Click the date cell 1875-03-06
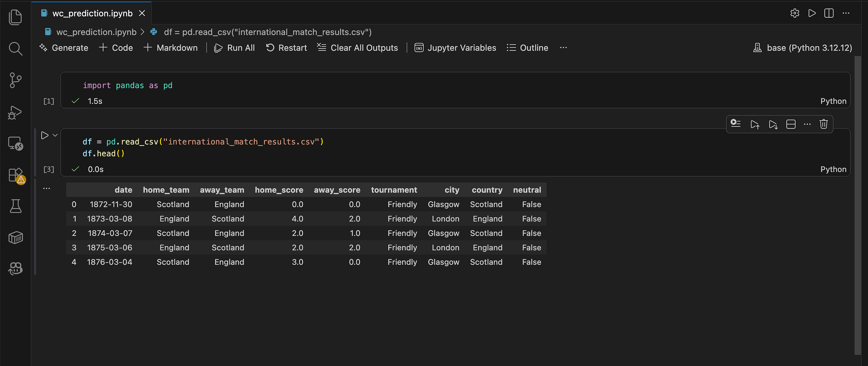Viewport: 868px width, 366px height. tap(110, 248)
